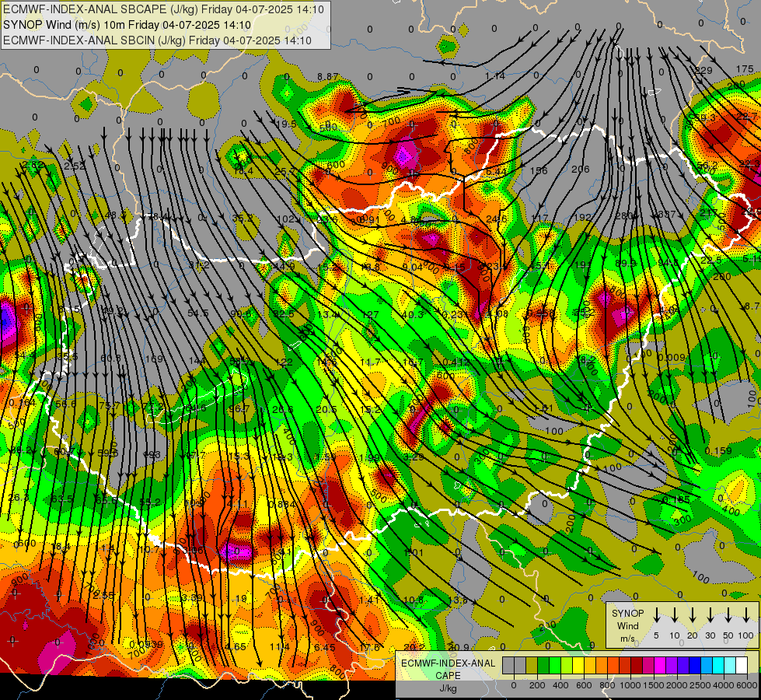Click the 6.45 value on the map
This screenshot has height=700, width=761.
[325, 648]
